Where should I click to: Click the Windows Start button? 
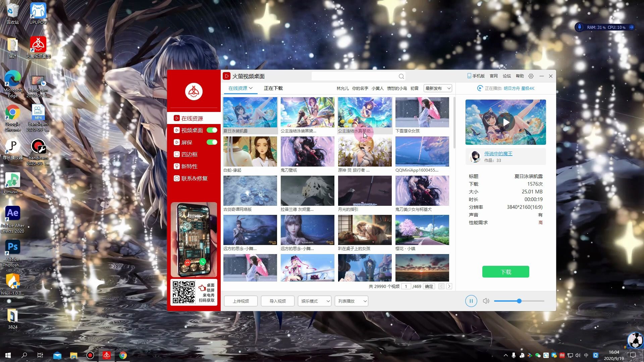click(8, 355)
